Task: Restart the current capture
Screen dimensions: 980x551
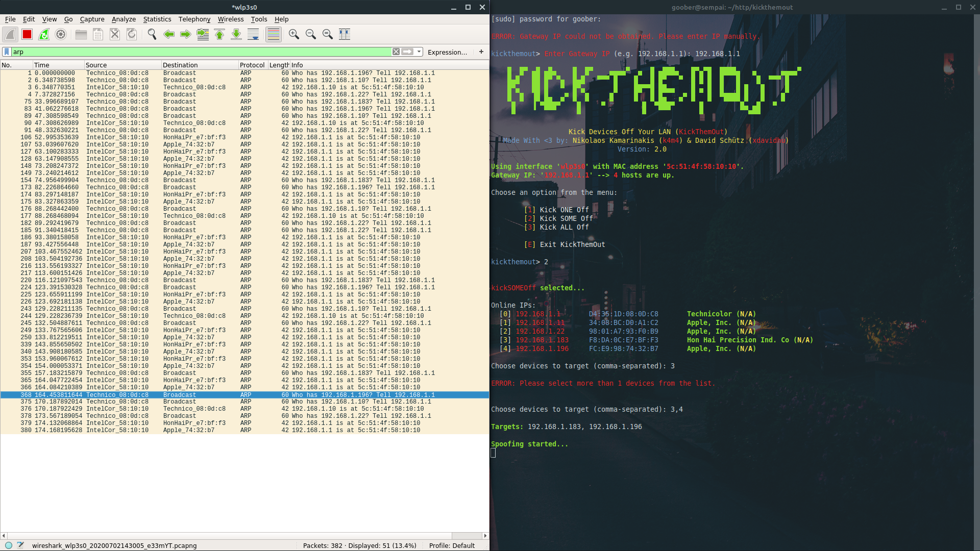Action: 44,34
